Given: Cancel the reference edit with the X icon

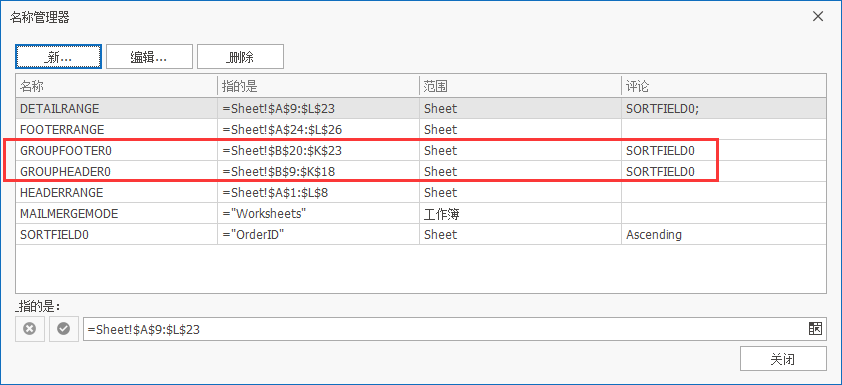Looking at the screenshot, I should pyautogui.click(x=30, y=329).
